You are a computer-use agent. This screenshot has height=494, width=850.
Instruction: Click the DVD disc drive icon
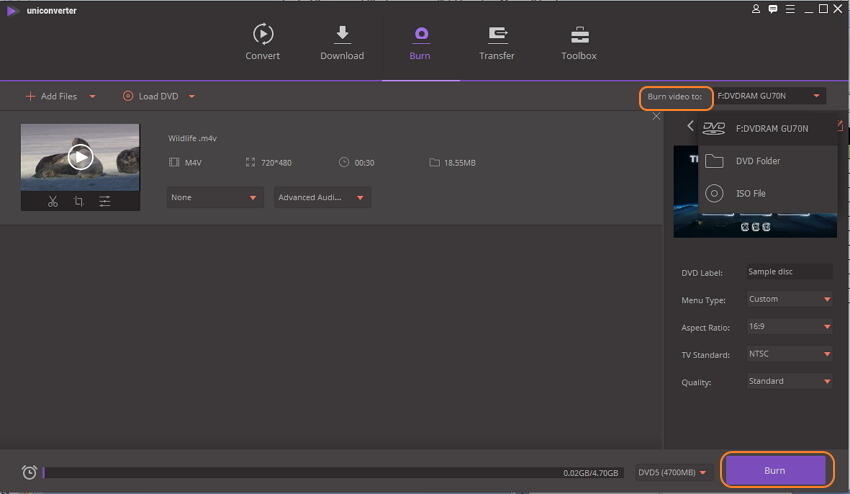pyautogui.click(x=714, y=129)
